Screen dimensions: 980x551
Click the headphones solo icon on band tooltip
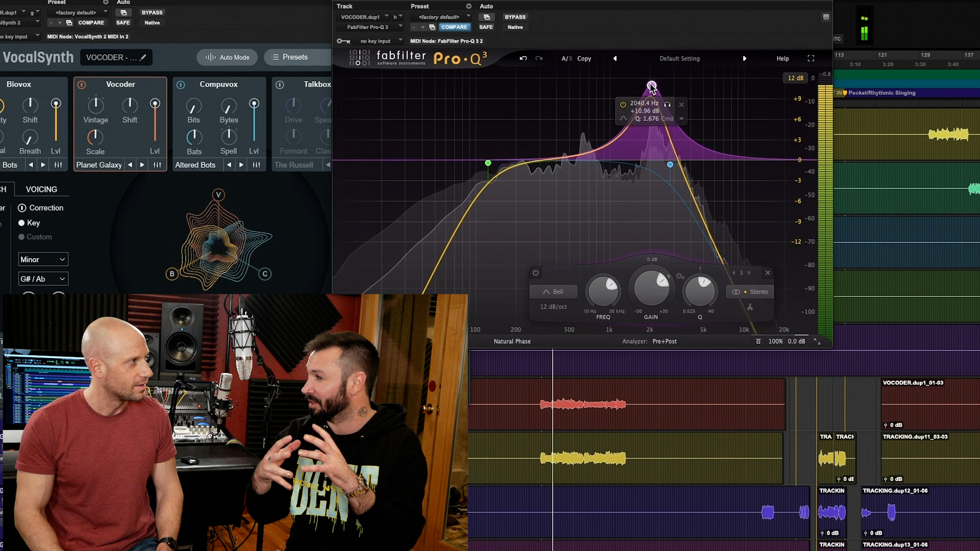667,104
